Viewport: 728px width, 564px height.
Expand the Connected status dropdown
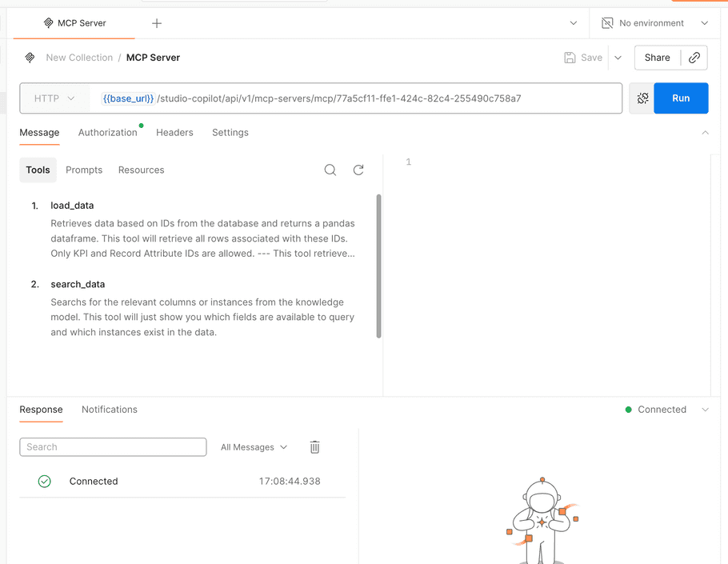point(705,410)
